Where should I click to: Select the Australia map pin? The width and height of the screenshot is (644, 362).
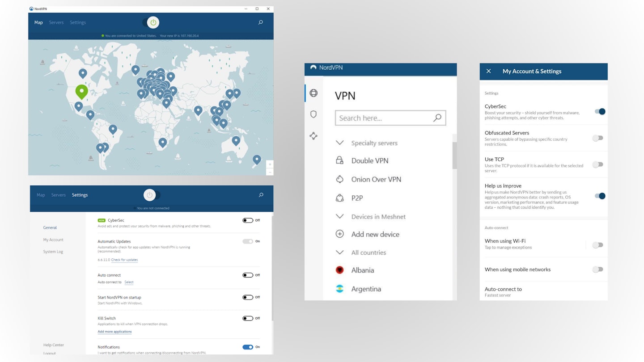(x=236, y=141)
